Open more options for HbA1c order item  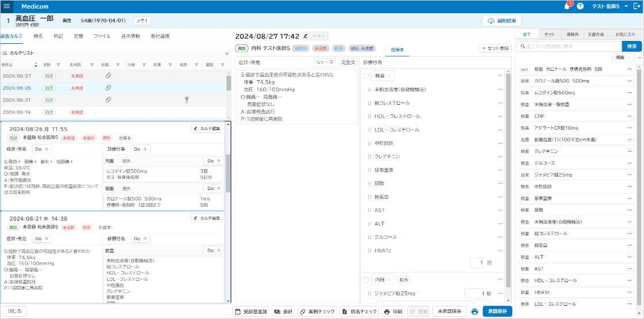click(x=500, y=250)
